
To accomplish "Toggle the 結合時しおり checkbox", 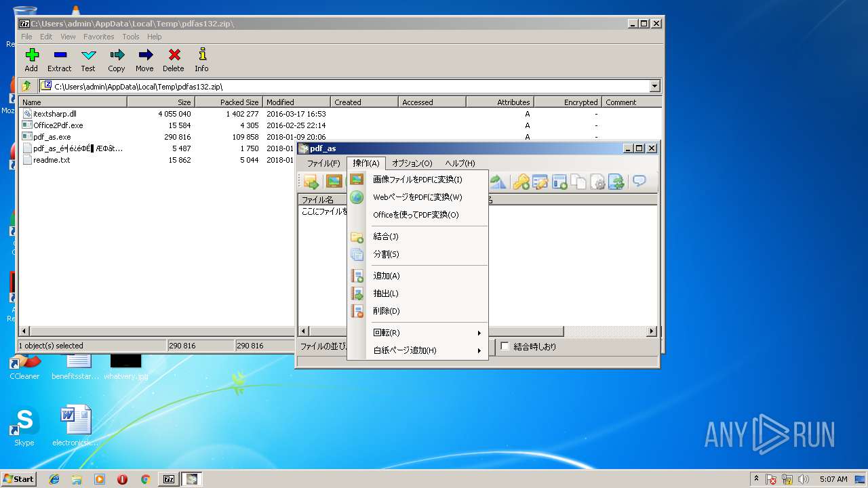I will coord(505,346).
